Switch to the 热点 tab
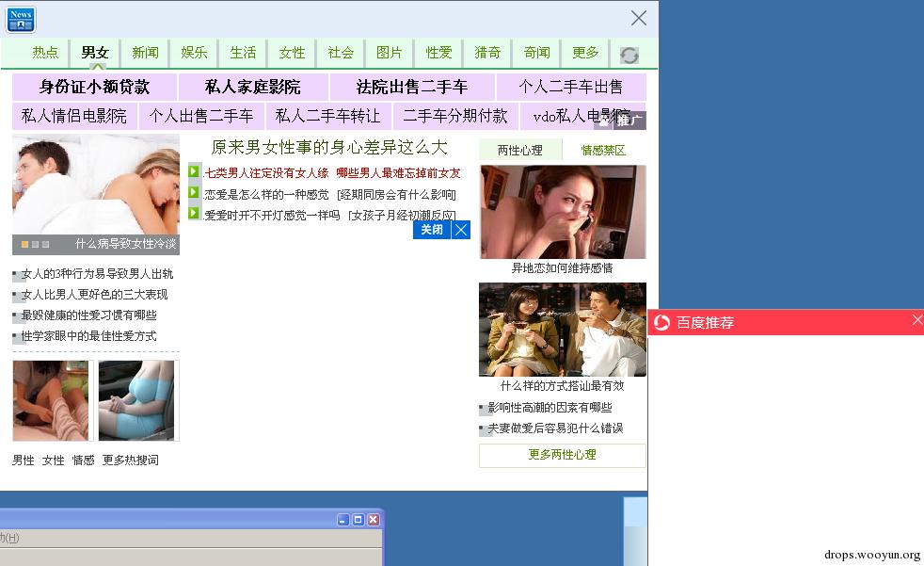 [45, 53]
